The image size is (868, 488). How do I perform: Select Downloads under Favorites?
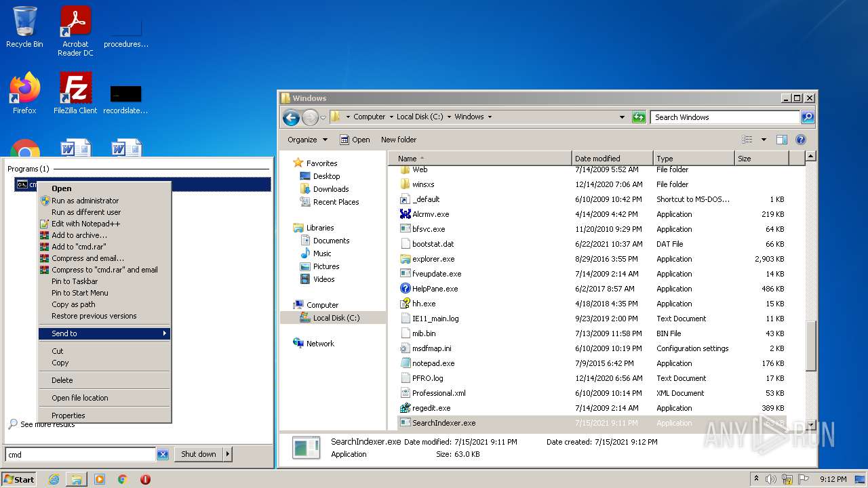point(330,189)
